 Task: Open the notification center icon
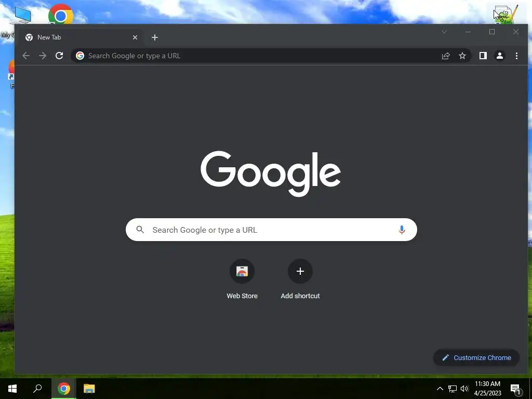(x=516, y=389)
